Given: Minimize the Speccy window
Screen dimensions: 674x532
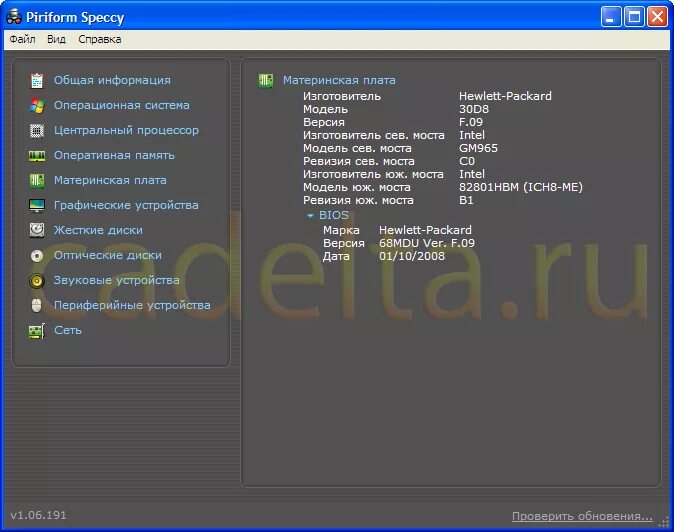Looking at the screenshot, I should click(x=610, y=17).
